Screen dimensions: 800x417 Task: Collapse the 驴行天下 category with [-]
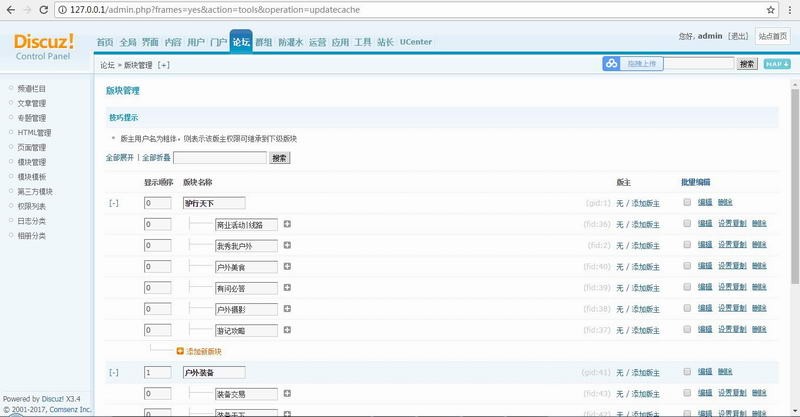[114, 203]
